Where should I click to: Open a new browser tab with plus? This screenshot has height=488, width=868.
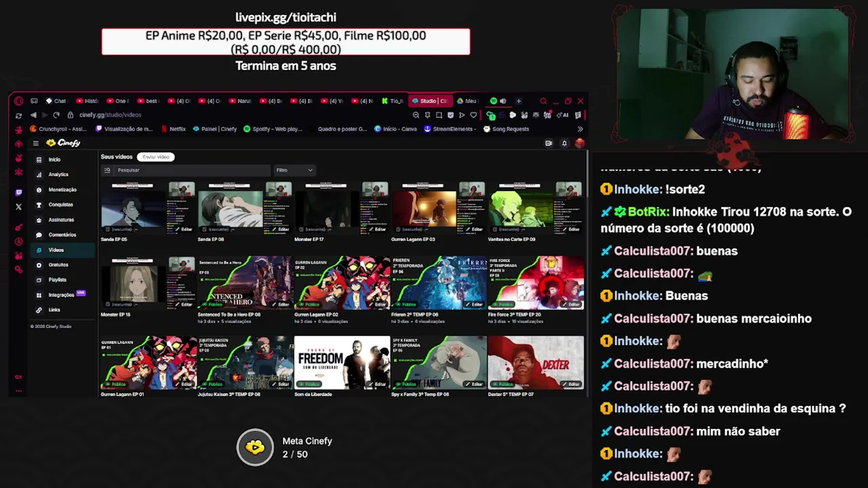click(x=519, y=101)
